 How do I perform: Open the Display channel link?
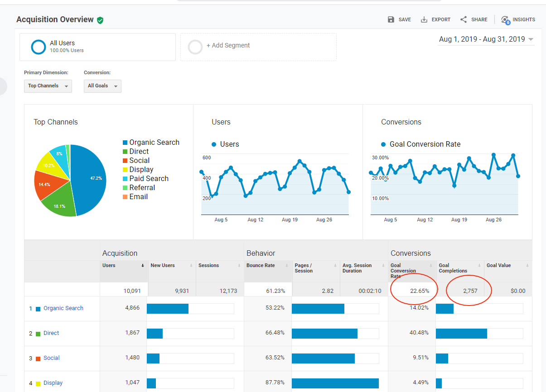pos(53,383)
